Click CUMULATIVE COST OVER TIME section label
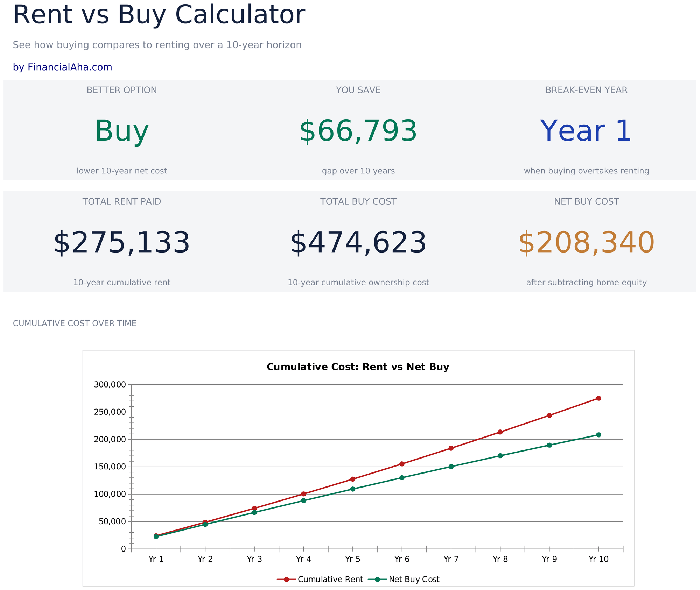Screen dimensions: 700x590 click(x=75, y=324)
